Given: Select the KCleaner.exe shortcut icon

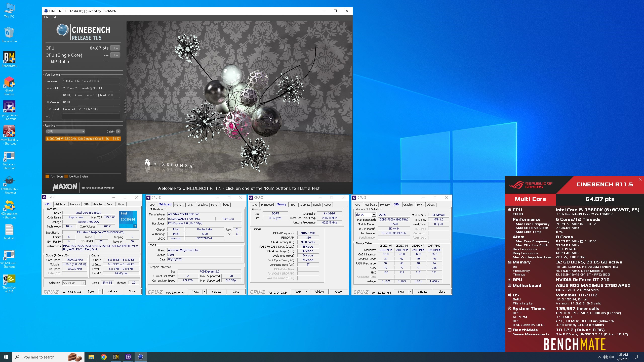Looking at the screenshot, I should 9,209.
